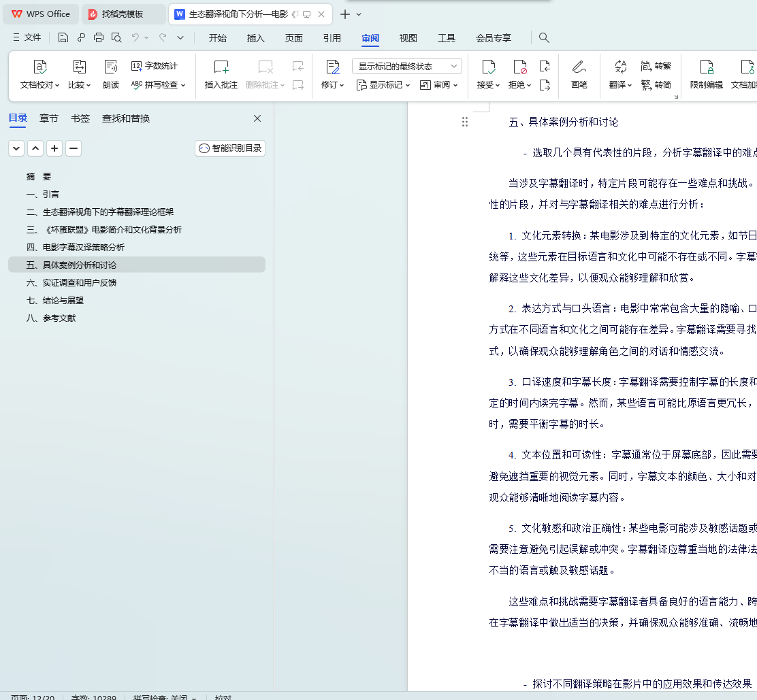
Task: Go to 二、生态翻译视角下的字幕翻译理论框架
Action: 100,212
